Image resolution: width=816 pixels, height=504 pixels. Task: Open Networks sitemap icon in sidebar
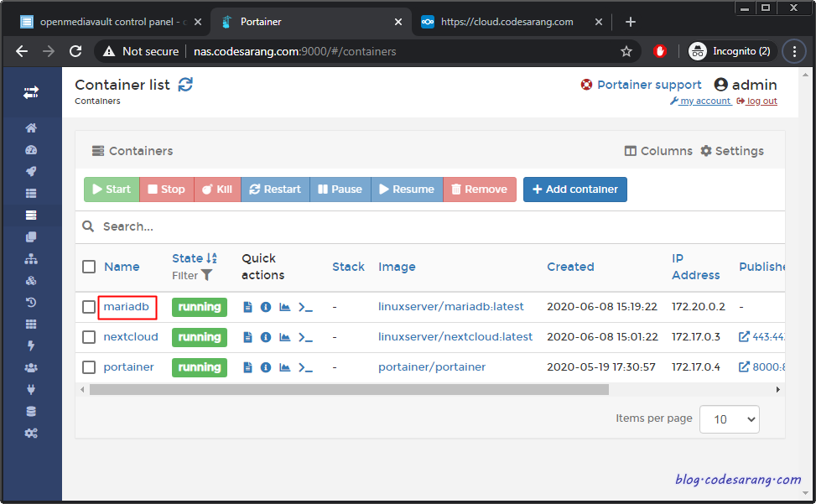[x=31, y=258]
